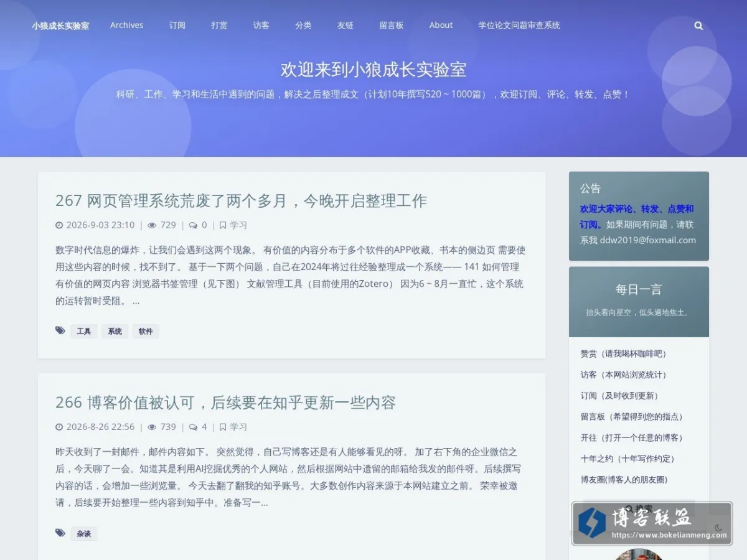
Task: Go to the 小狼成长实验室 site title link
Action: pyautogui.click(x=60, y=26)
